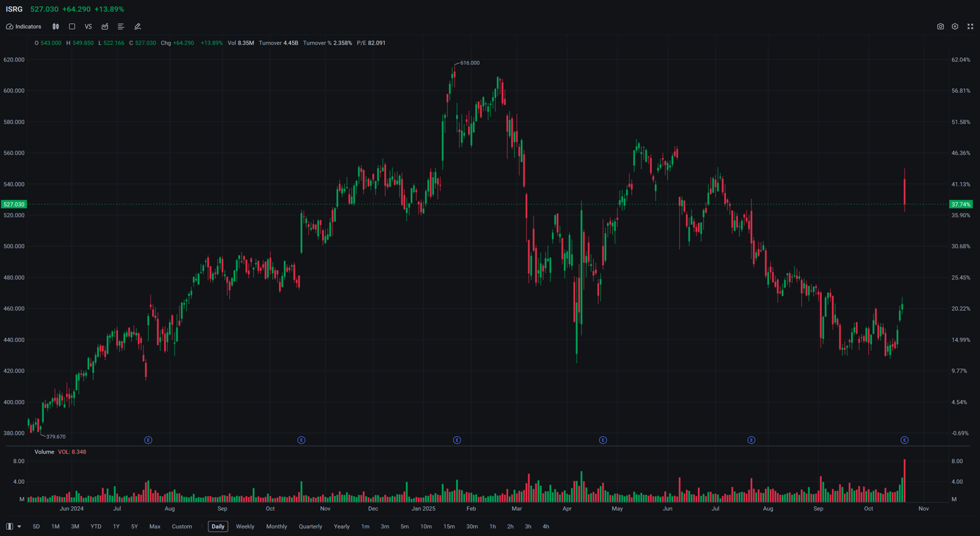Click the Volume indicator label

click(44, 452)
